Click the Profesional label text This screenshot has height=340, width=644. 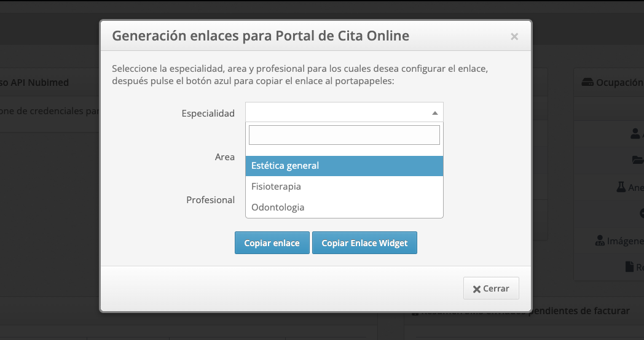211,199
